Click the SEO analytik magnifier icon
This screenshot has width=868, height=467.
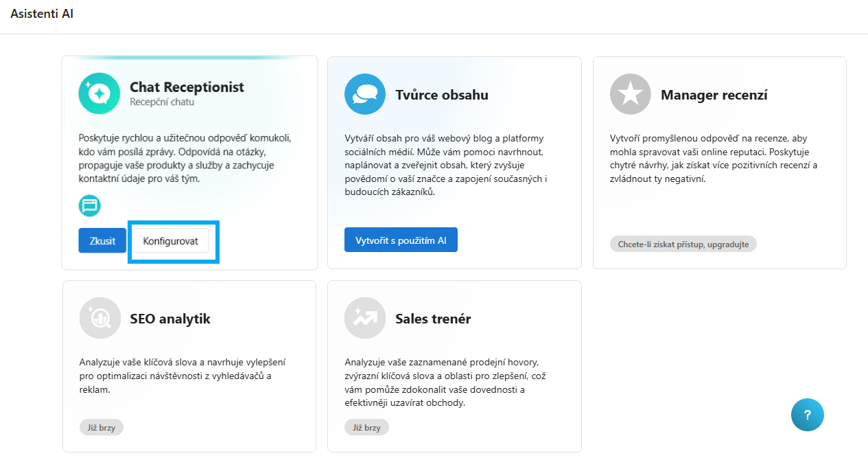(99, 318)
